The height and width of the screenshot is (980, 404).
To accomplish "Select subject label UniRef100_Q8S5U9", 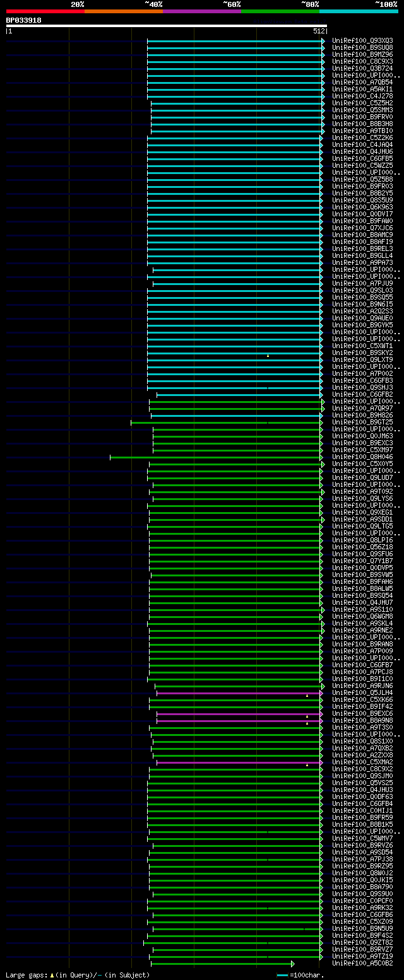I will tap(362, 200).
